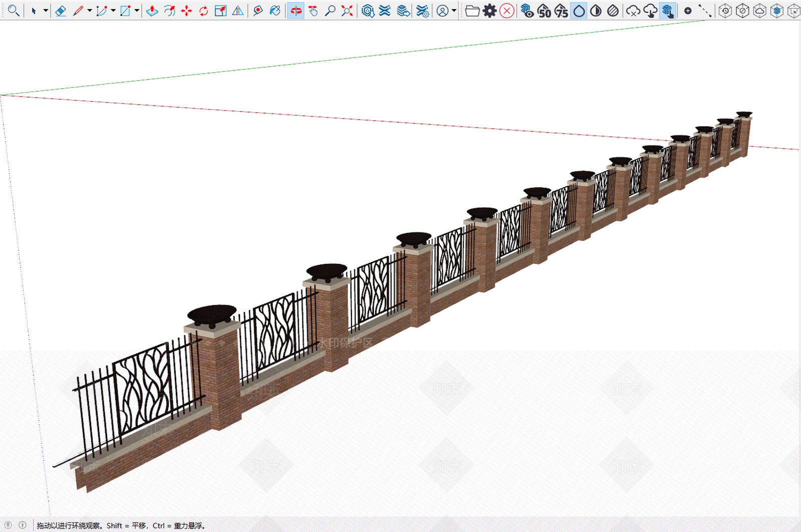
Task: Select the Rectangle shape tool
Action: [125, 11]
